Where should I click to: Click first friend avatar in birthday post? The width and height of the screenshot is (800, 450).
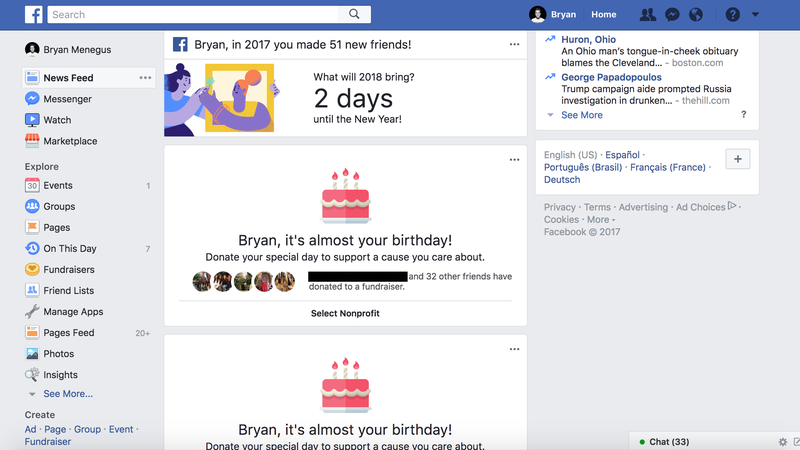click(202, 281)
